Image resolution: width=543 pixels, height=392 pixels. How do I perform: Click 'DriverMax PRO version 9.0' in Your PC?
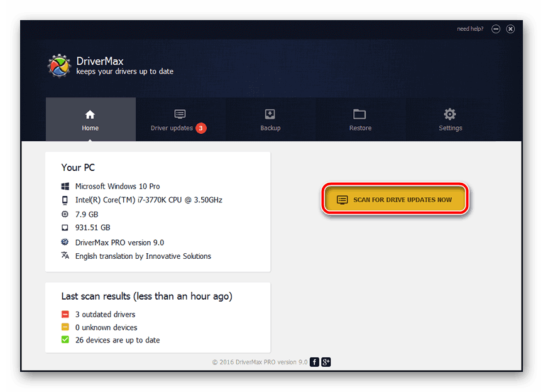point(120,242)
